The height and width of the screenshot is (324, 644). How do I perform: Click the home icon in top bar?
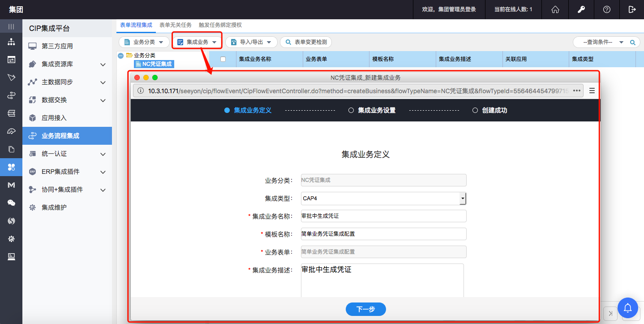pyautogui.click(x=555, y=9)
